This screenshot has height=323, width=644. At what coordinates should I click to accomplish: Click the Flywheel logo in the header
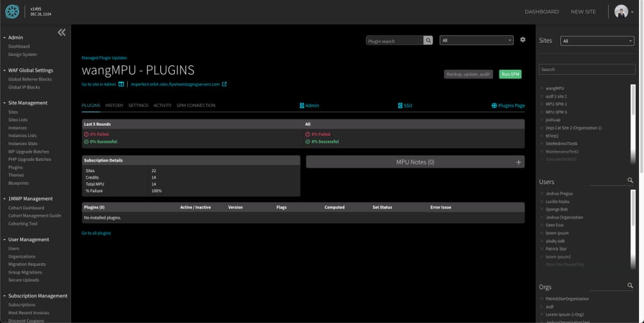pyautogui.click(x=13, y=11)
